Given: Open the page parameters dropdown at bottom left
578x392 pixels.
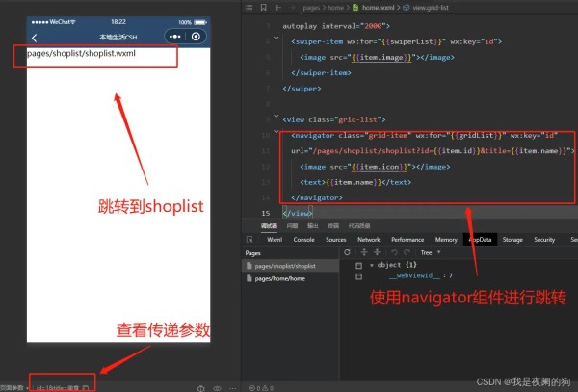Looking at the screenshot, I should pos(14,388).
